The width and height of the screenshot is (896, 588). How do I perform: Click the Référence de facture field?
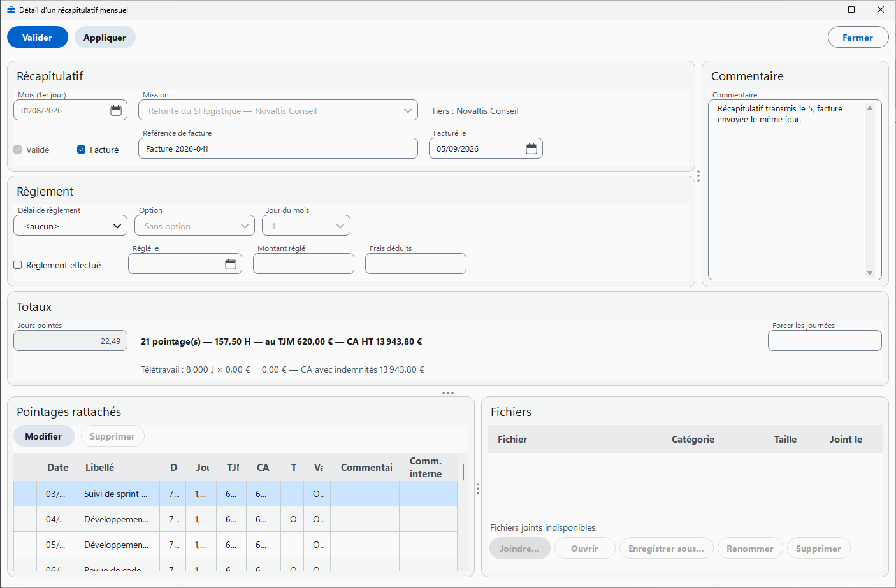[x=278, y=148]
